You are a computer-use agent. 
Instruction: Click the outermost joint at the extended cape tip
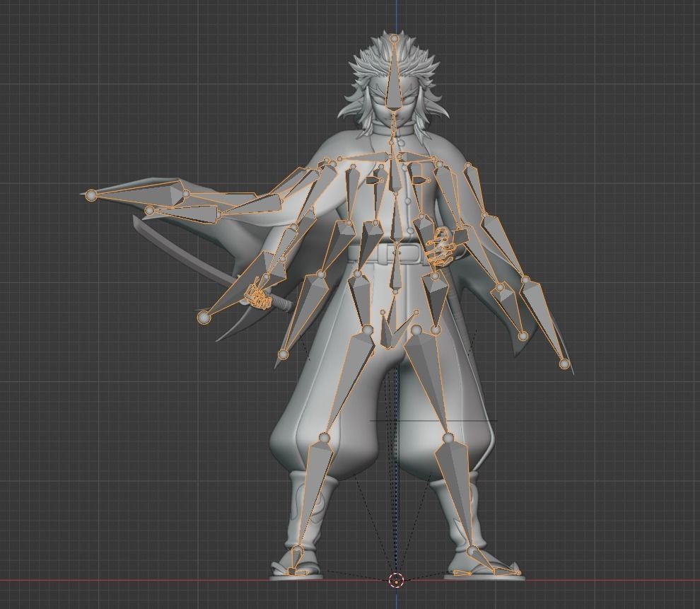click(91, 195)
